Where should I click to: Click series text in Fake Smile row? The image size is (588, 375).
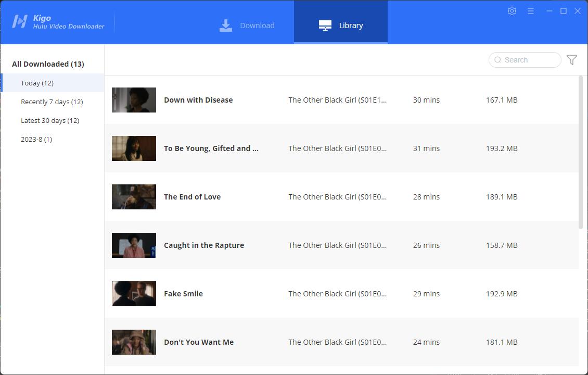[x=338, y=294]
